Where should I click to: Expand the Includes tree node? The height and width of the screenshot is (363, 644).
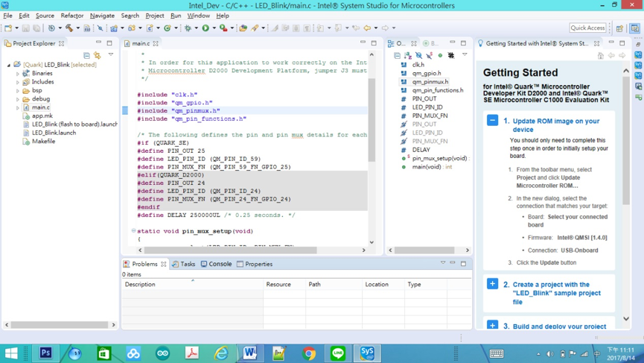[x=18, y=82]
